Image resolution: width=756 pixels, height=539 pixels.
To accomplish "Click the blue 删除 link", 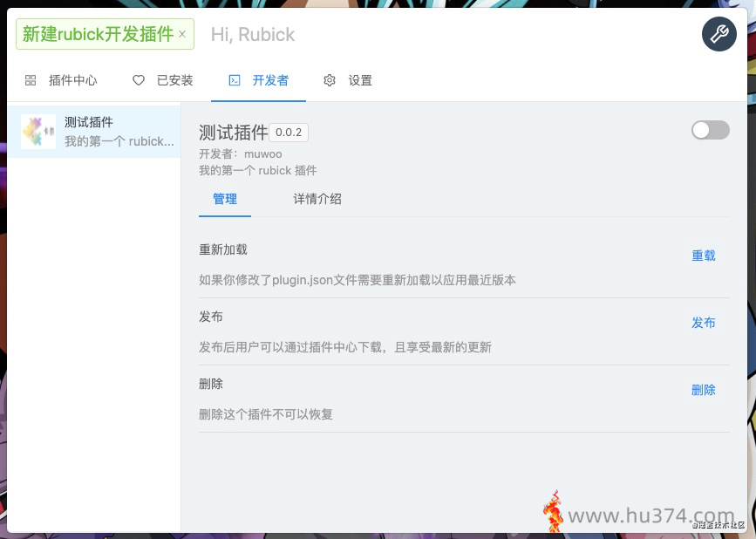I will coord(704,390).
